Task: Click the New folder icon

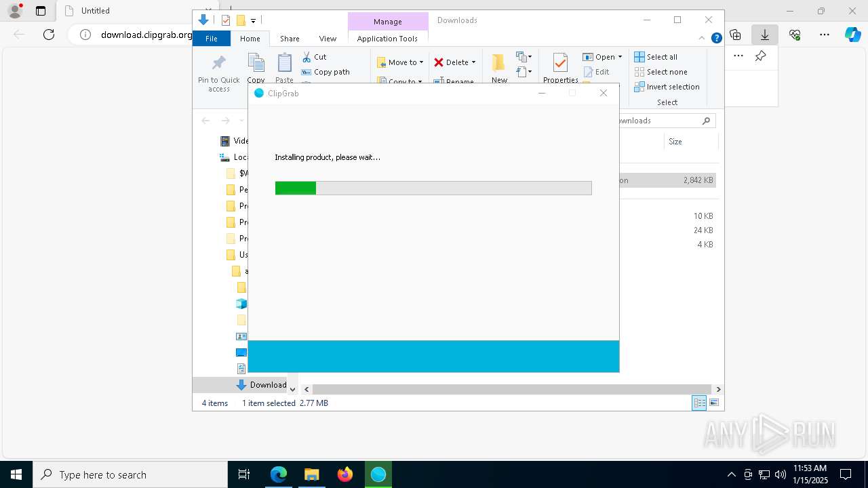Action: 499,63
